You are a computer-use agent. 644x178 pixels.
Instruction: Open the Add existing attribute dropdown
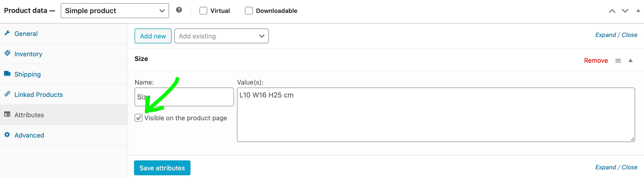(x=221, y=36)
